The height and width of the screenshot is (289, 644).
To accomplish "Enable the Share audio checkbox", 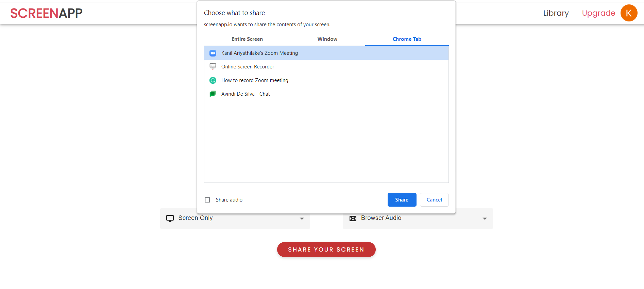I will pyautogui.click(x=207, y=200).
